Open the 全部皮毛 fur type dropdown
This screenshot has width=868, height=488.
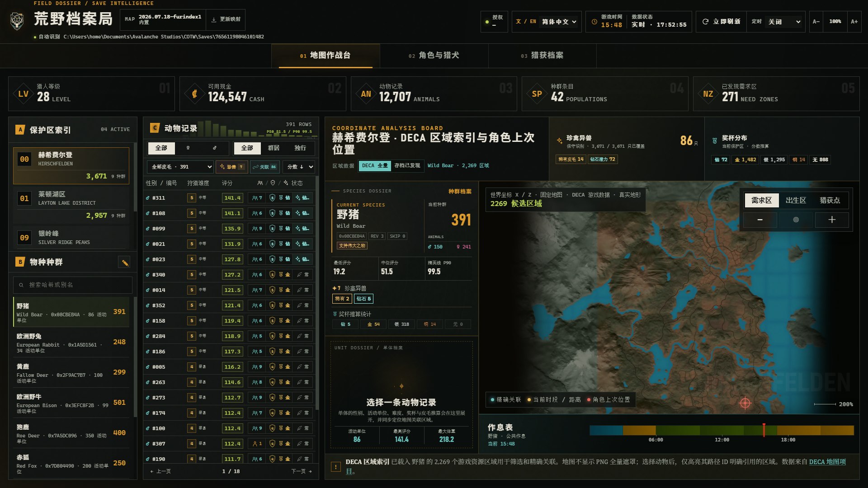click(x=180, y=167)
